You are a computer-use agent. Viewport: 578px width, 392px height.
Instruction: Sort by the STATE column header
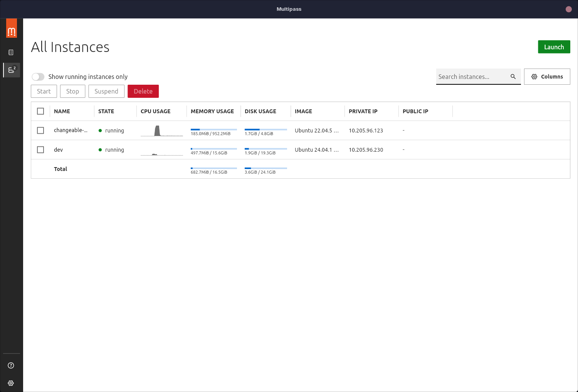click(106, 111)
